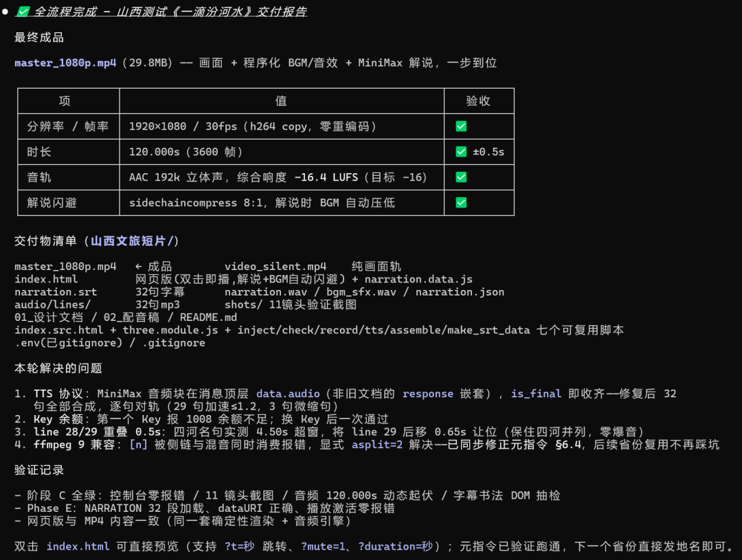
Task: Click the 项 table column header
Action: click(x=65, y=101)
